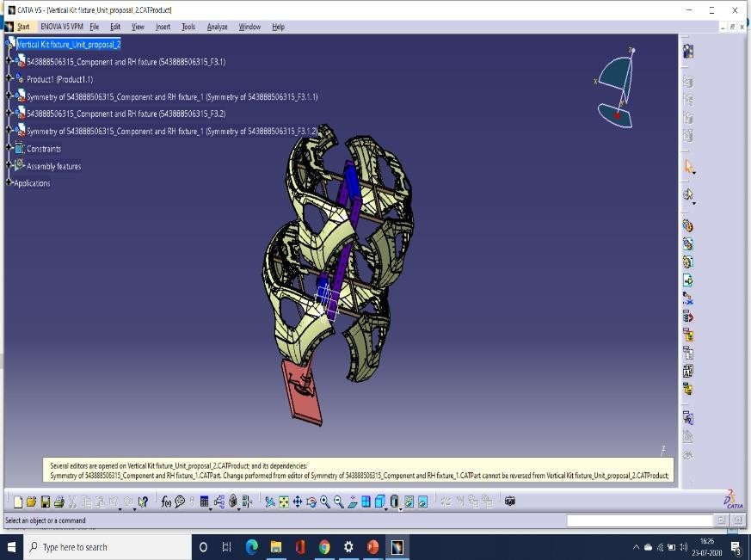The image size is (751, 560).
Task: Click the New document icon
Action: pos(18,502)
